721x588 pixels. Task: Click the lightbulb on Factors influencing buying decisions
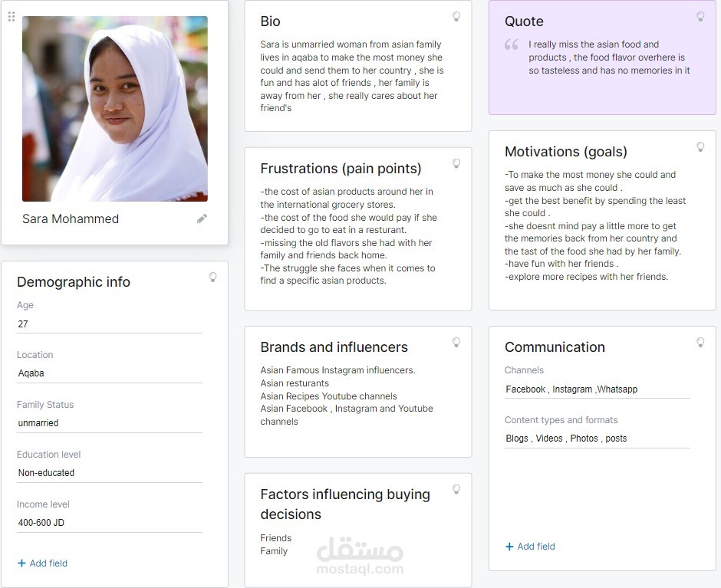tap(456, 489)
